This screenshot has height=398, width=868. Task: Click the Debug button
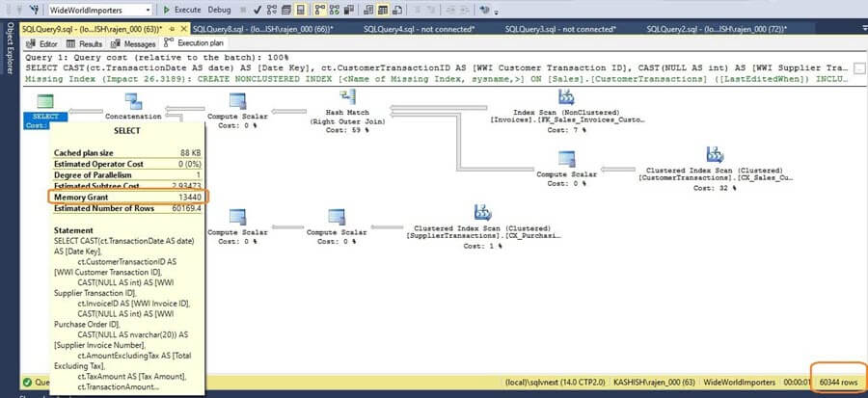coord(219,9)
